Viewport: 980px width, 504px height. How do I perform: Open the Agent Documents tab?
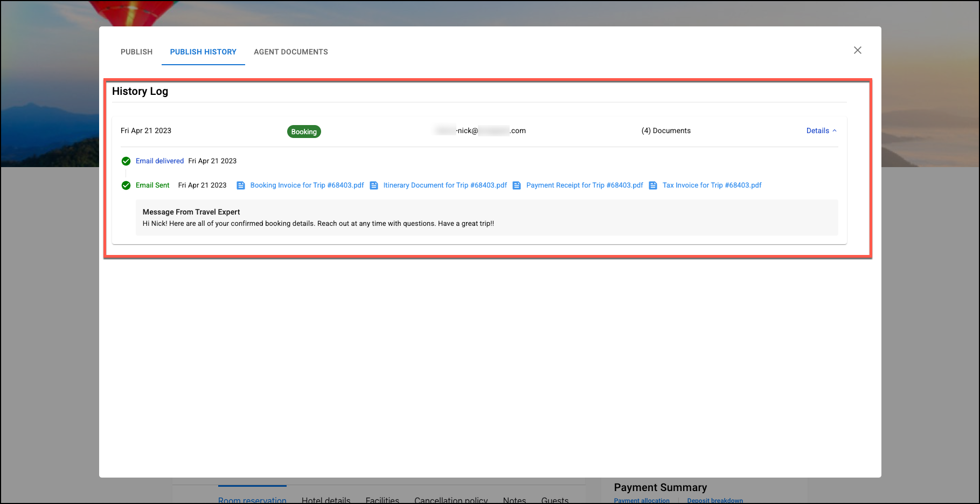[x=291, y=52]
